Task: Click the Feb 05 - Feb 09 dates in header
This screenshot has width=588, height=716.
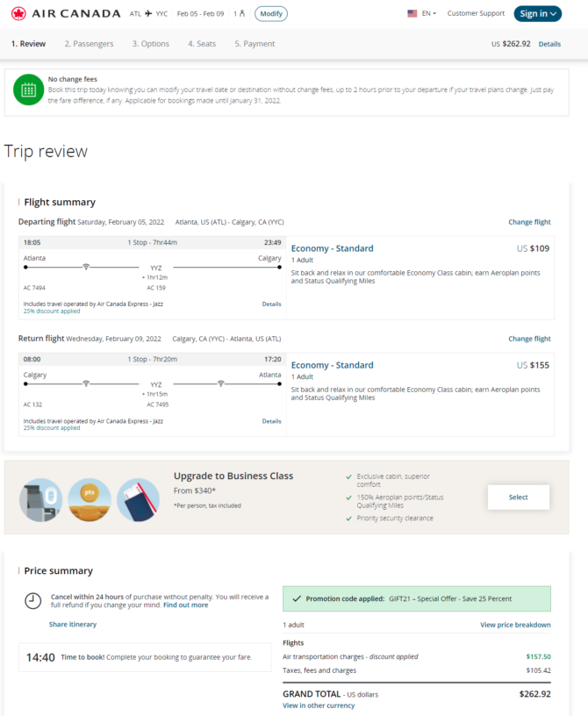Action: tap(201, 14)
